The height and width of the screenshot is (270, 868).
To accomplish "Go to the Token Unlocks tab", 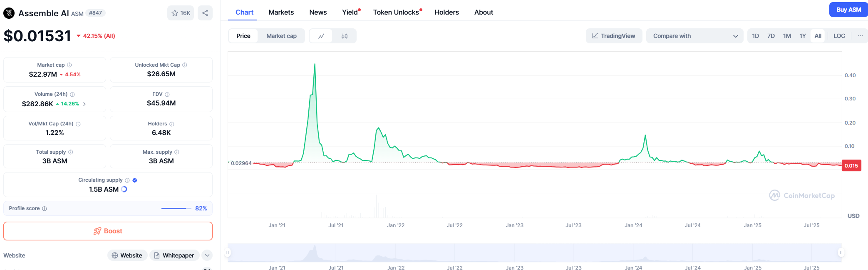I will pyautogui.click(x=396, y=12).
